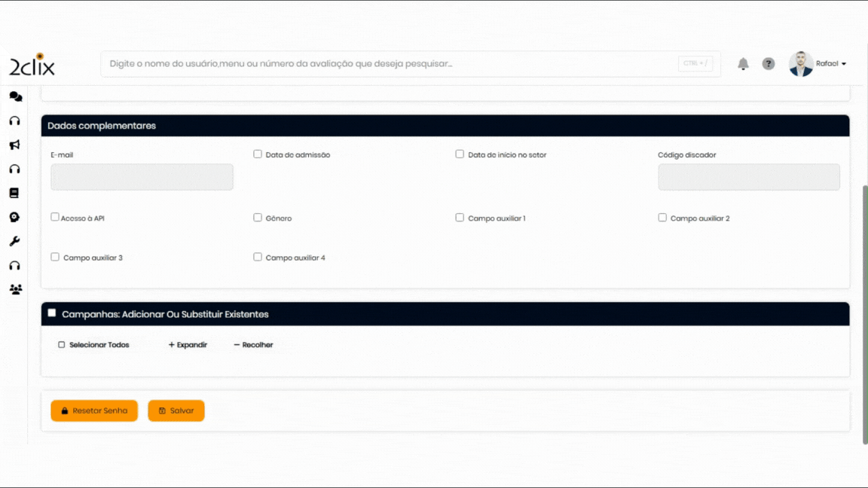Click the megaphone icon in sidebar

point(14,145)
